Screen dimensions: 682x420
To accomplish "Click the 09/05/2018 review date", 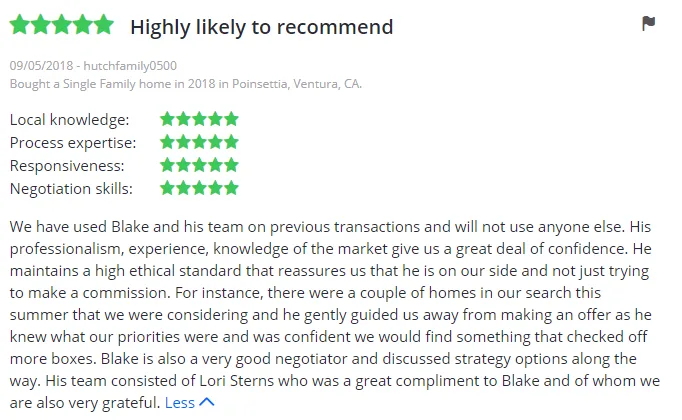I will (x=41, y=66).
